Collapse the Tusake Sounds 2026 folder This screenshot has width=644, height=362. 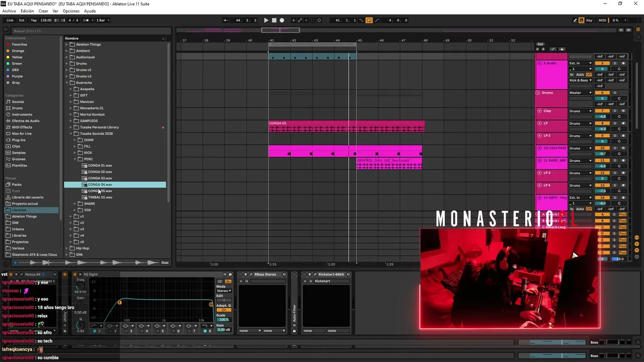pos(71,134)
